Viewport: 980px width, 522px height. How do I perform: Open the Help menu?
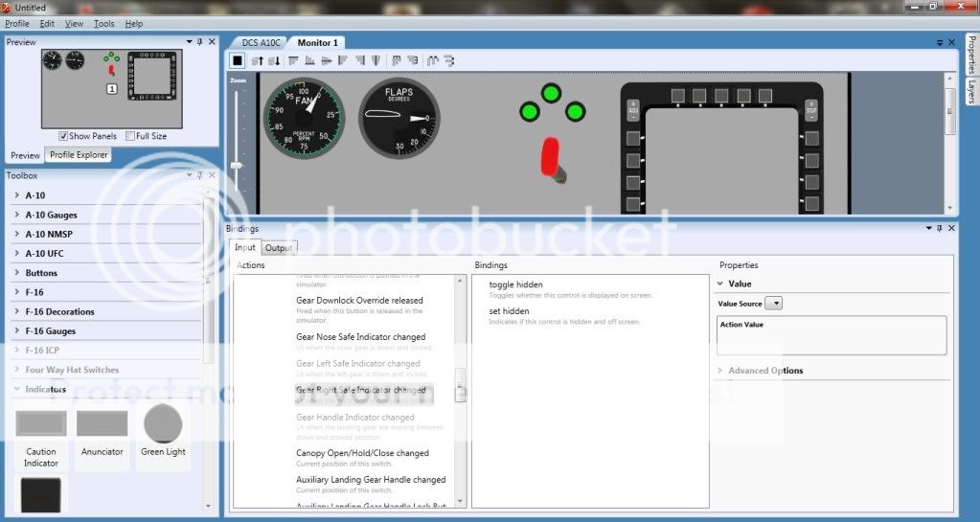[134, 23]
